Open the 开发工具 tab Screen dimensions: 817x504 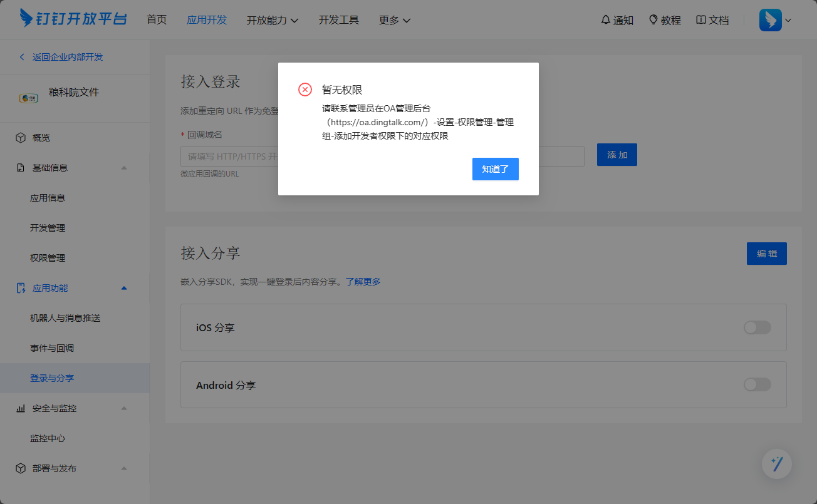point(339,20)
